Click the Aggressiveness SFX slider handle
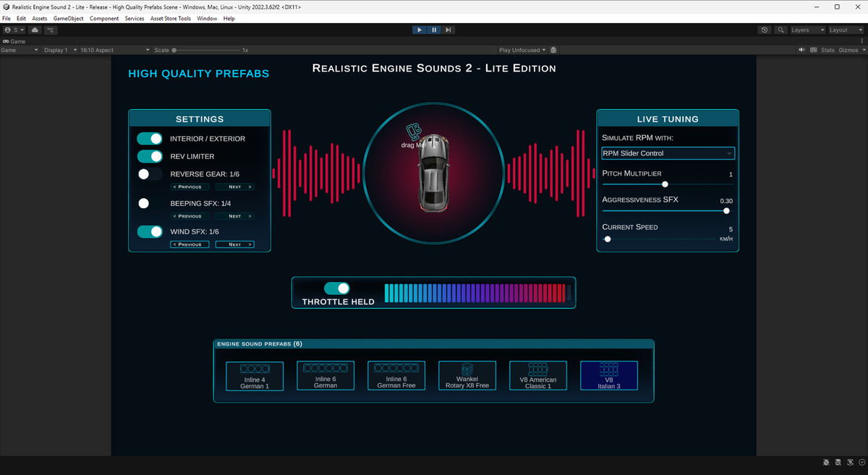 pyautogui.click(x=726, y=211)
